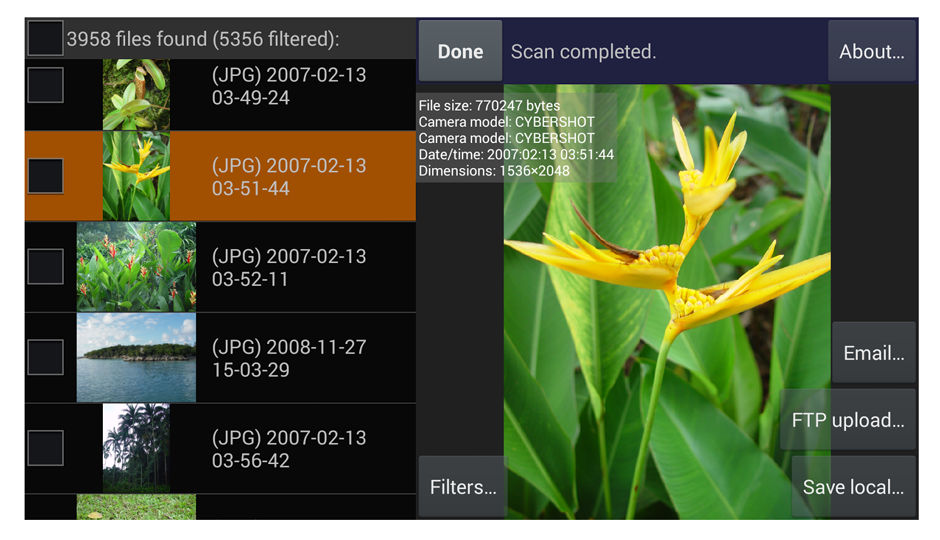Select the palm trees thumbnail
Viewport: 940px width, 540px height.
pyautogui.click(x=136, y=448)
